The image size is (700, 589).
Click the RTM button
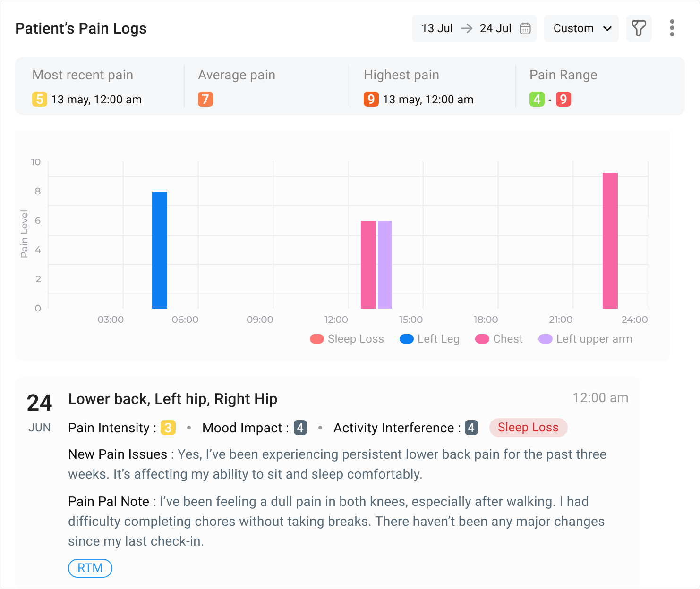point(90,568)
